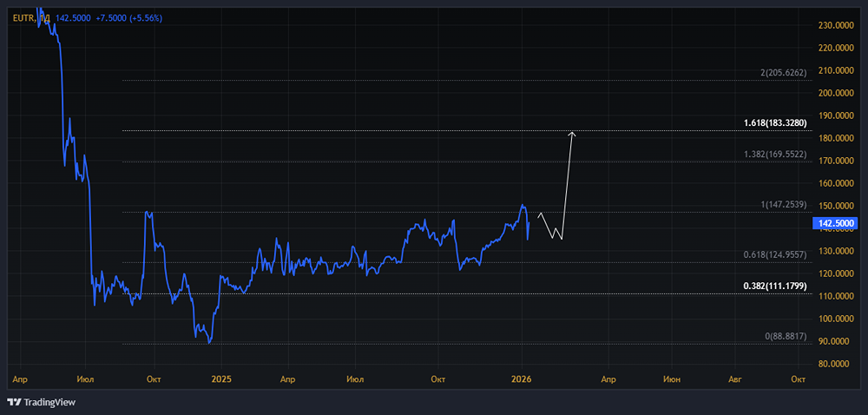The height and width of the screenshot is (415, 868).
Task: Click the 230.0000 price axis label
Action: 837,25
